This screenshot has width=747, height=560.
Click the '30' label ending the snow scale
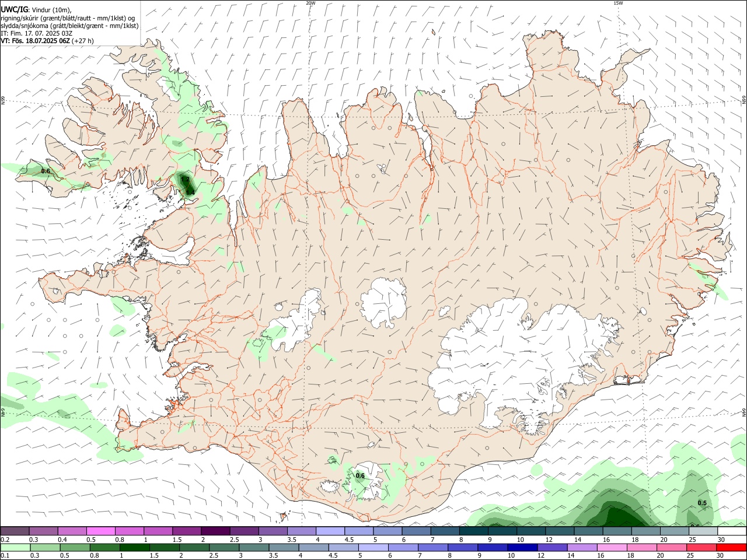tap(721, 540)
